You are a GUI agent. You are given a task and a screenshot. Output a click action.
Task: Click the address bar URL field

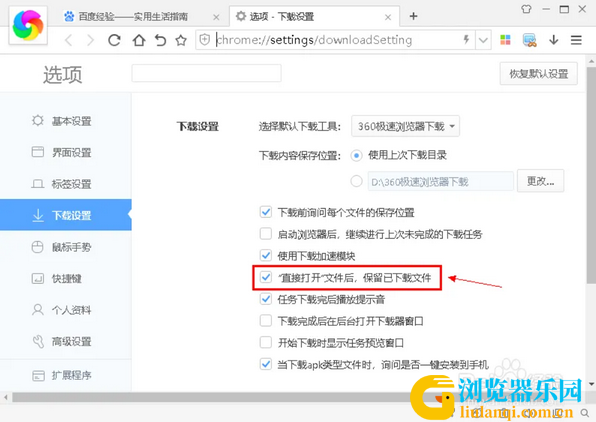coord(336,40)
